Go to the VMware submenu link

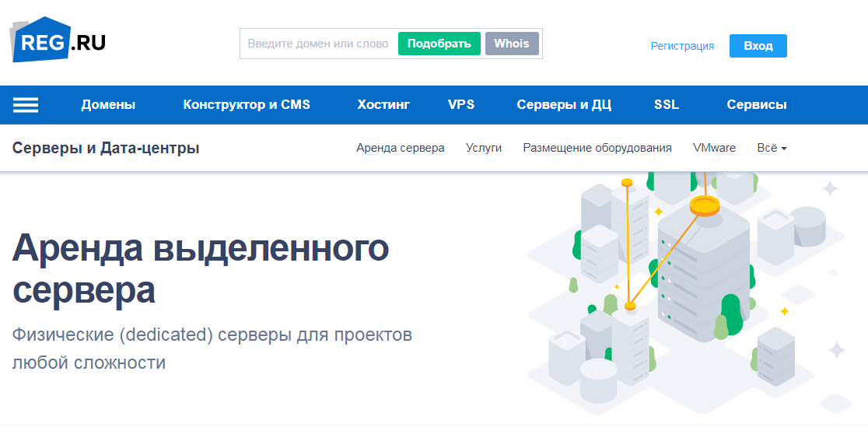[x=714, y=148]
